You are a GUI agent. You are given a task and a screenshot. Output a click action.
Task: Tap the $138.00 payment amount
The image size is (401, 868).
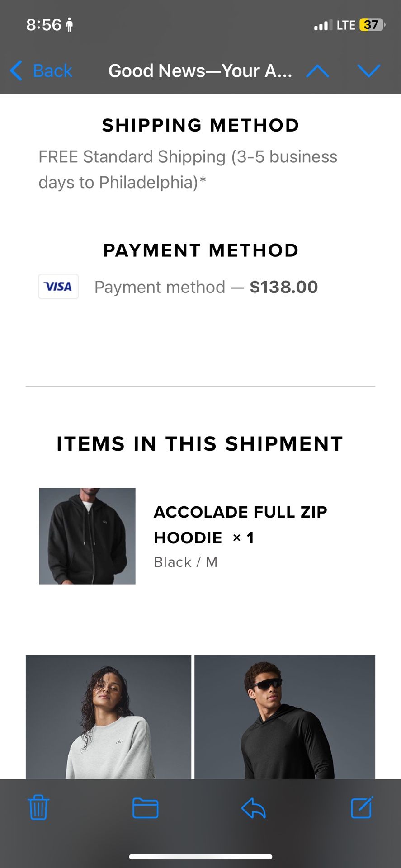(x=284, y=287)
